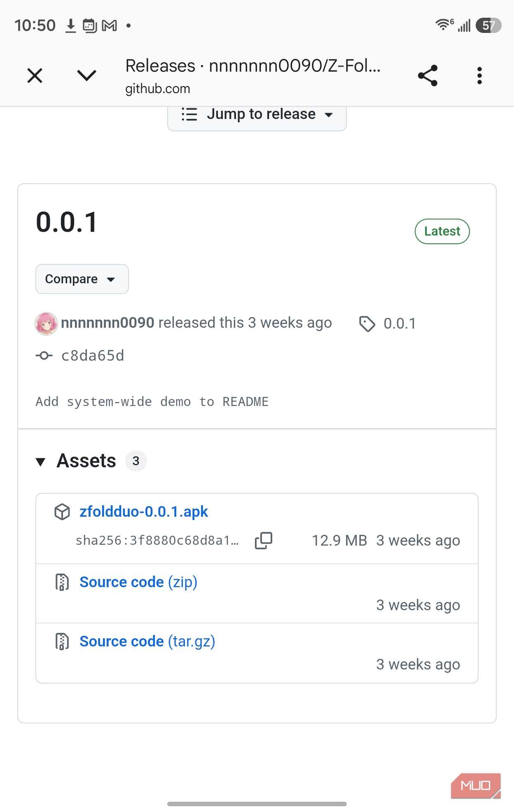Open the Jump to release dropdown

click(x=257, y=114)
